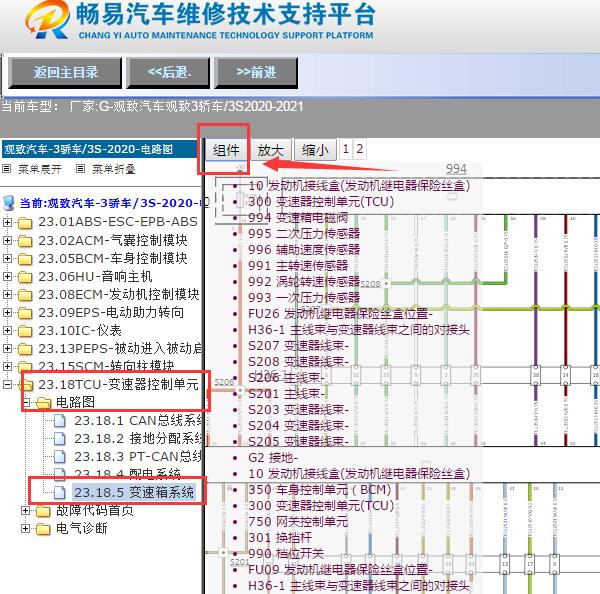Click folder icon of 23.06HU-音响主机

[25, 276]
